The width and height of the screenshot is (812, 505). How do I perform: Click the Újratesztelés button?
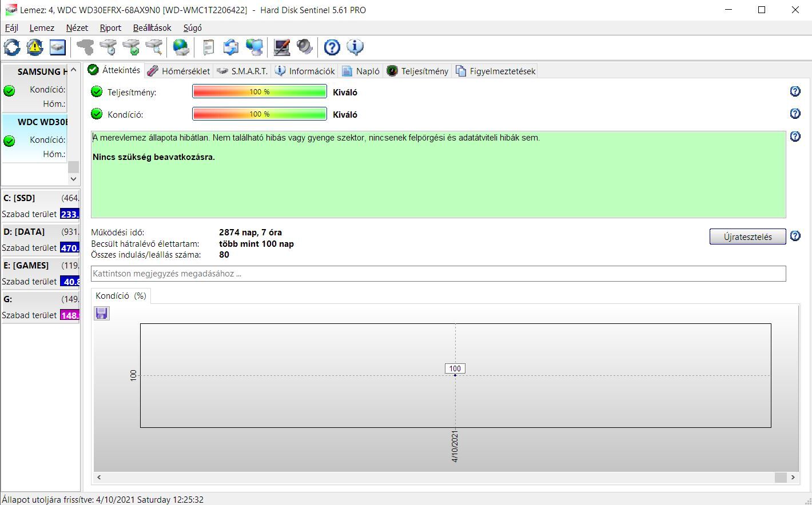click(747, 237)
